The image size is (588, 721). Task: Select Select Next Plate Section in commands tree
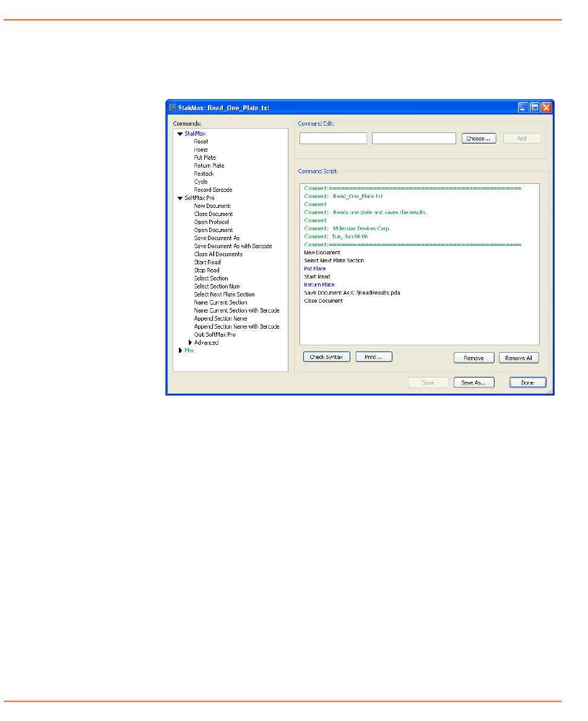coord(224,295)
